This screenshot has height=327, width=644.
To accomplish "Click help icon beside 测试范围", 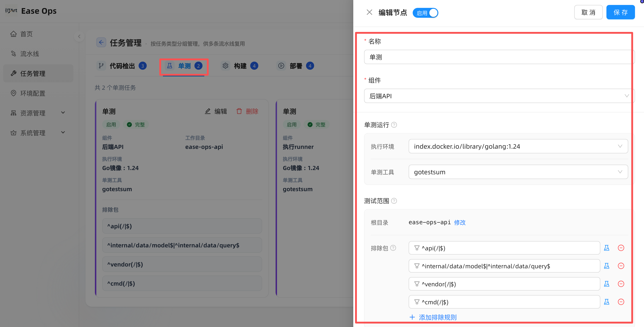I will (x=394, y=201).
